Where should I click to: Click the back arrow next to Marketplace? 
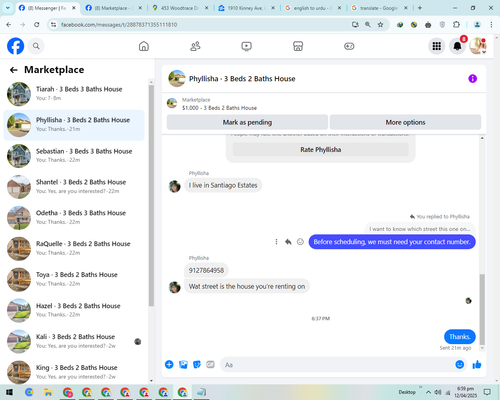point(14,70)
